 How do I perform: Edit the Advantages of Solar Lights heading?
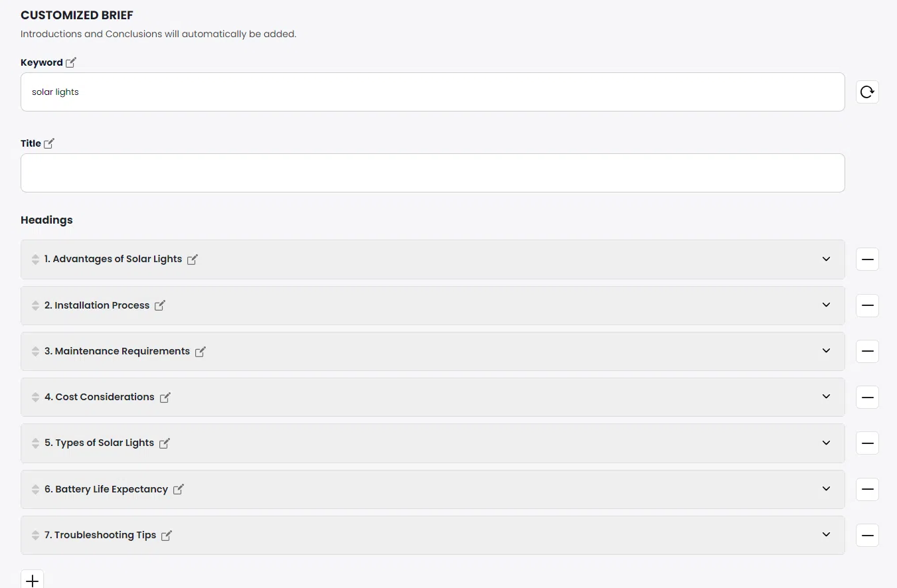point(193,259)
